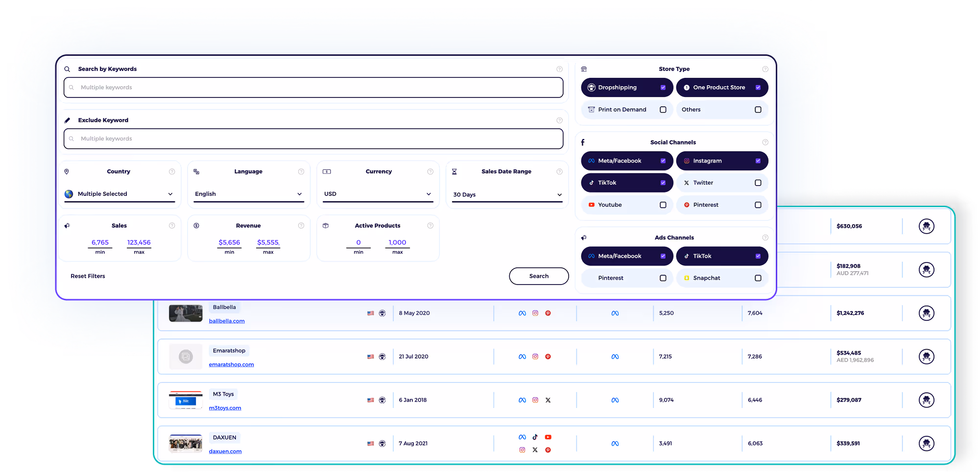Image resolution: width=980 pixels, height=476 pixels.
Task: Click the DAXUEN store thumbnail
Action: click(186, 443)
